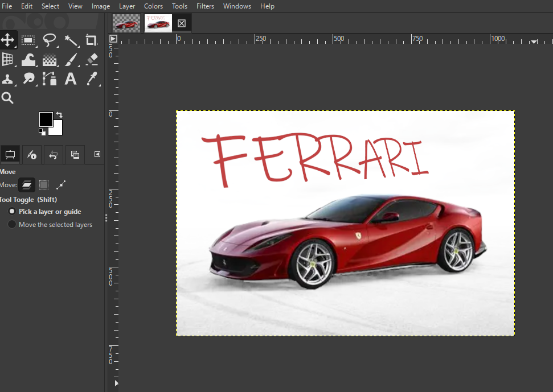Select the Text tool
This screenshot has width=553, height=392.
70,79
